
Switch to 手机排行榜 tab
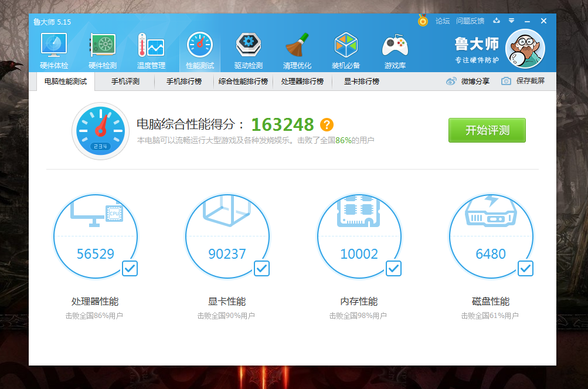pos(184,82)
